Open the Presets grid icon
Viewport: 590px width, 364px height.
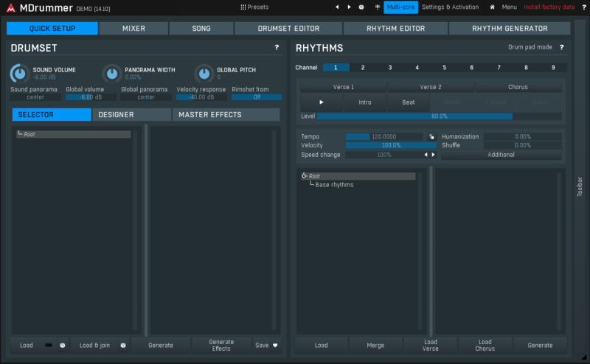point(243,7)
